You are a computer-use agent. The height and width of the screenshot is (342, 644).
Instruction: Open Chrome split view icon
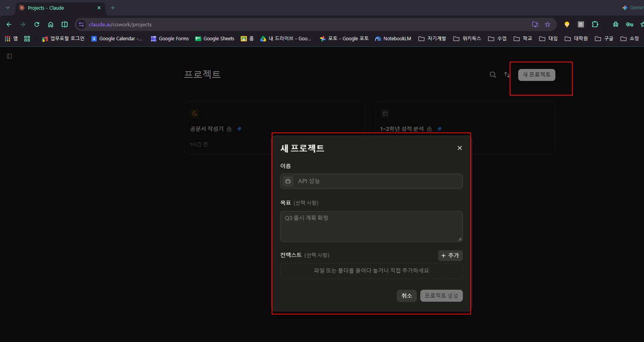[x=65, y=24]
